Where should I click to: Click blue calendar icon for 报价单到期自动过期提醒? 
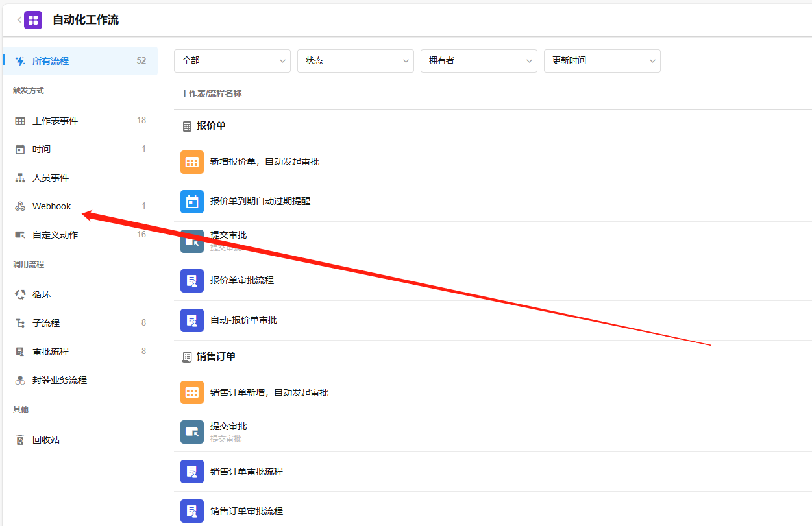(x=191, y=202)
